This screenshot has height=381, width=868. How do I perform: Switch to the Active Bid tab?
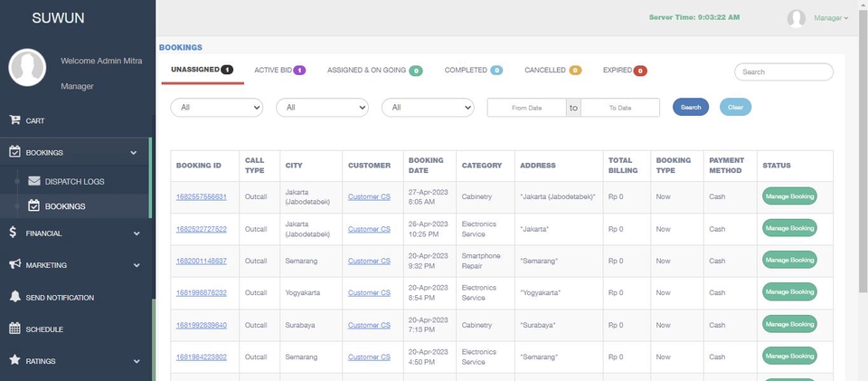pos(280,71)
